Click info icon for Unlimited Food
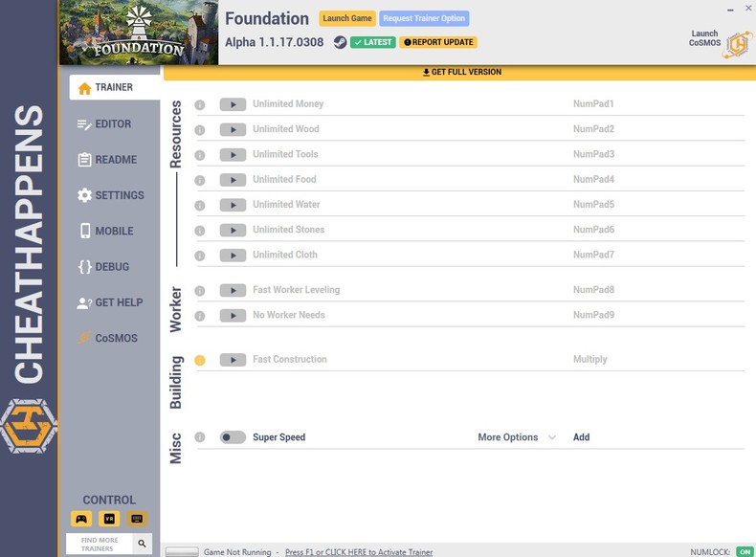Image resolution: width=756 pixels, height=557 pixels. pyautogui.click(x=200, y=180)
